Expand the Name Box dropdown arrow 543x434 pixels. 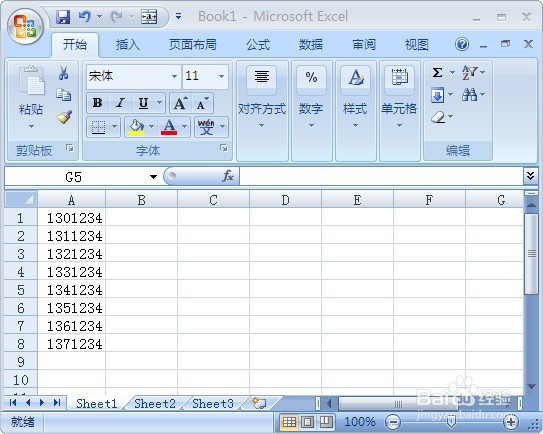click(x=153, y=177)
